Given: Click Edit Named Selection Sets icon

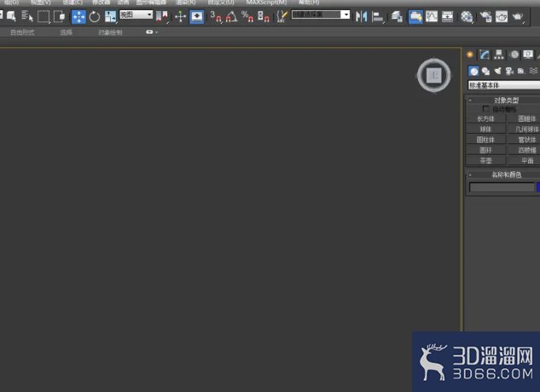Looking at the screenshot, I should tap(282, 16).
